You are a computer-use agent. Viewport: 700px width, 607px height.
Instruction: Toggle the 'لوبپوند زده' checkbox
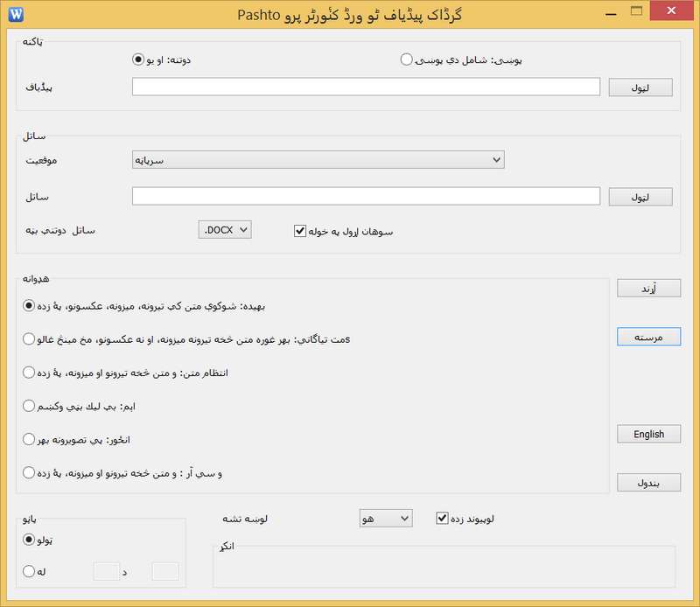[442, 519]
